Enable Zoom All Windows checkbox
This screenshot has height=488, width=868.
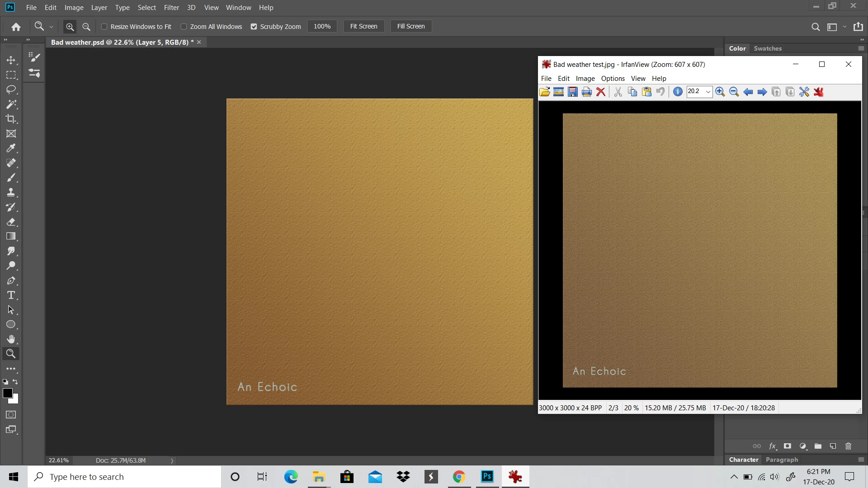[184, 27]
